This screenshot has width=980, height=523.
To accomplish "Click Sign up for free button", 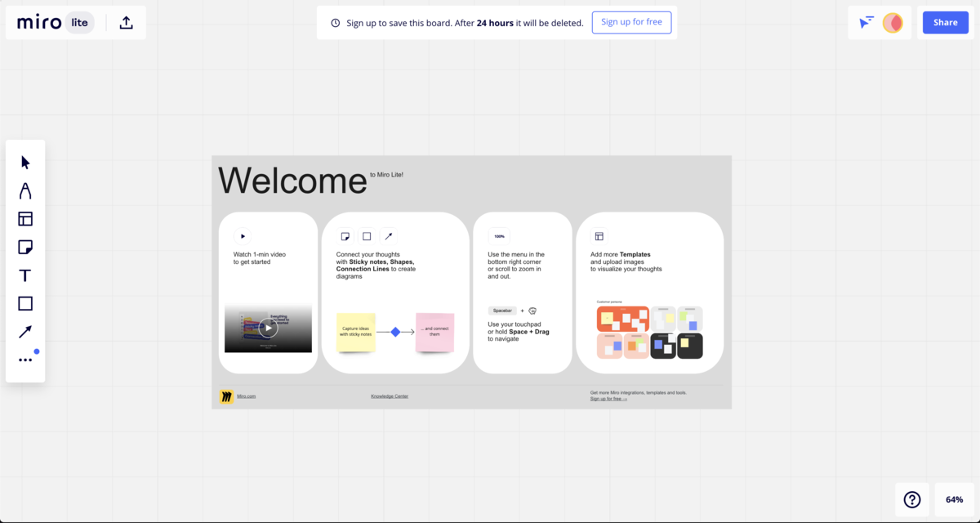I will point(631,22).
